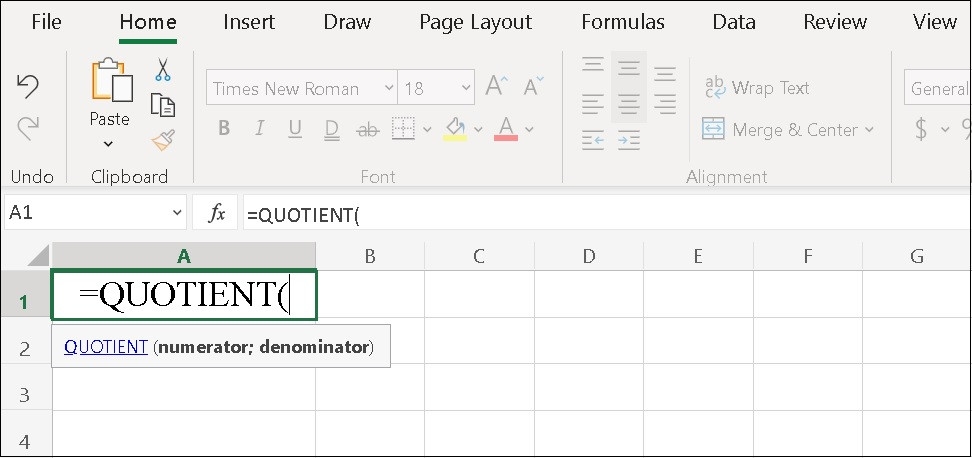972x458 pixels.
Task: Click the currency dollar format icon
Action: click(x=921, y=130)
